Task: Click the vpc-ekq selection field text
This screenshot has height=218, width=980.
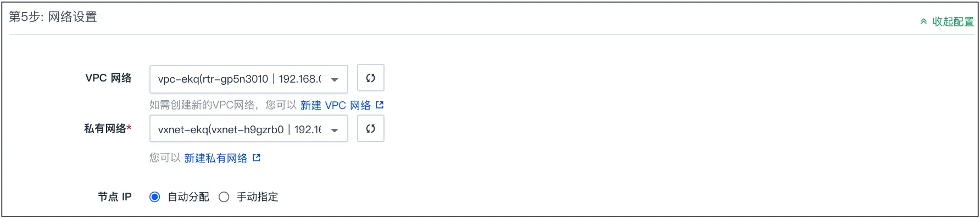Action: pos(240,79)
